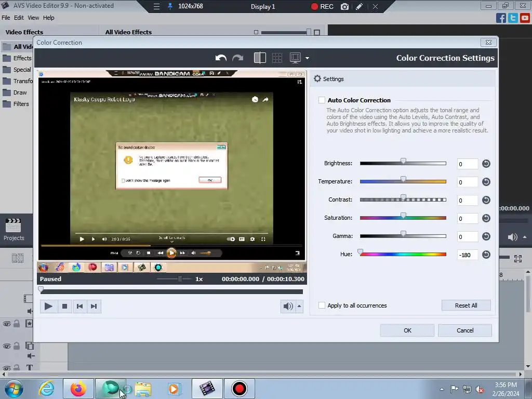Screen dimensions: 532x399
Task: Reset the Temperature value
Action: pos(486,182)
